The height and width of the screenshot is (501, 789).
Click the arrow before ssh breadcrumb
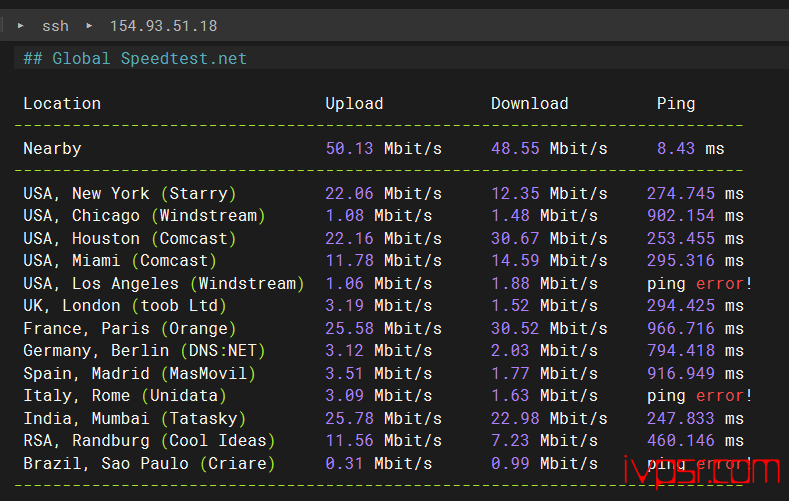21,25
